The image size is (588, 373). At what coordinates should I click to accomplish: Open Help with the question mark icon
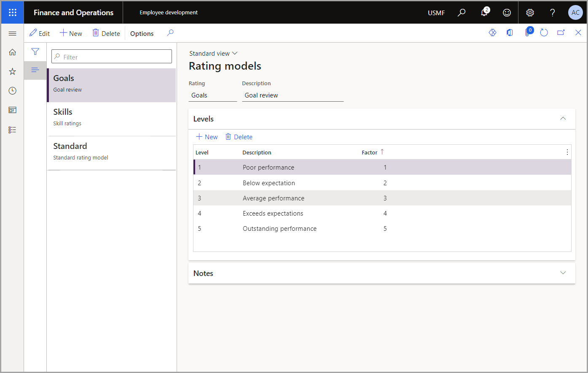(553, 12)
